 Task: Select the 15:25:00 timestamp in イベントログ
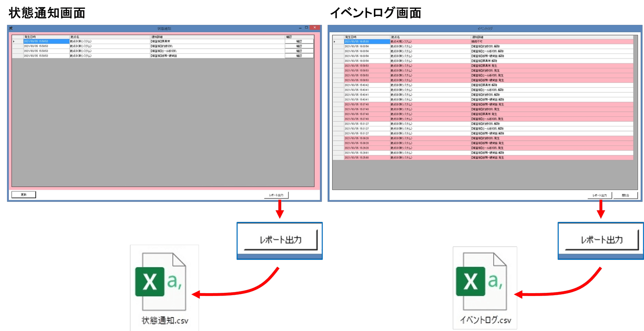click(367, 158)
